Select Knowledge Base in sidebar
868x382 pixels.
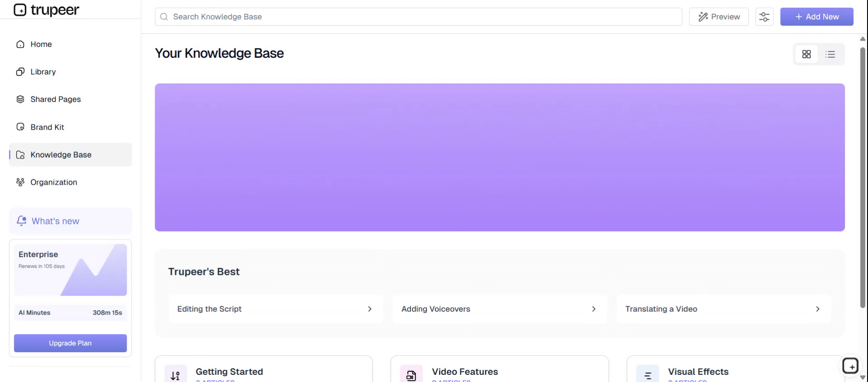point(70,155)
